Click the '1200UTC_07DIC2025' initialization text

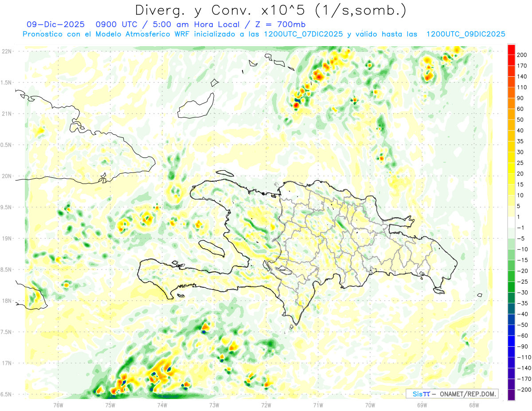pos(303,34)
